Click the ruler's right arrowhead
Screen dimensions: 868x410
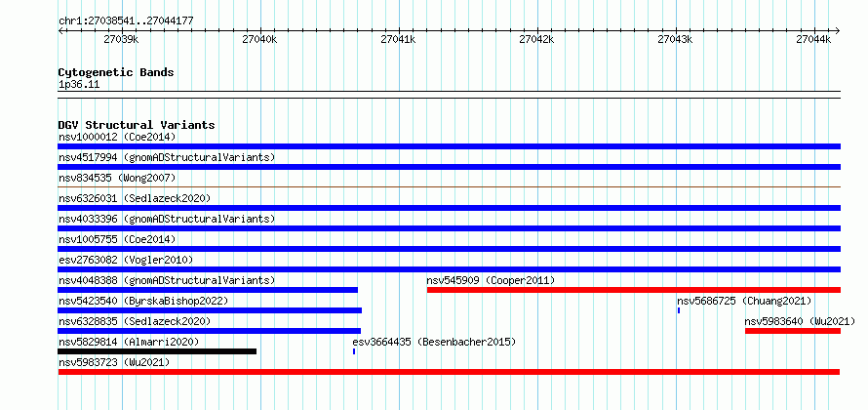coord(838,30)
